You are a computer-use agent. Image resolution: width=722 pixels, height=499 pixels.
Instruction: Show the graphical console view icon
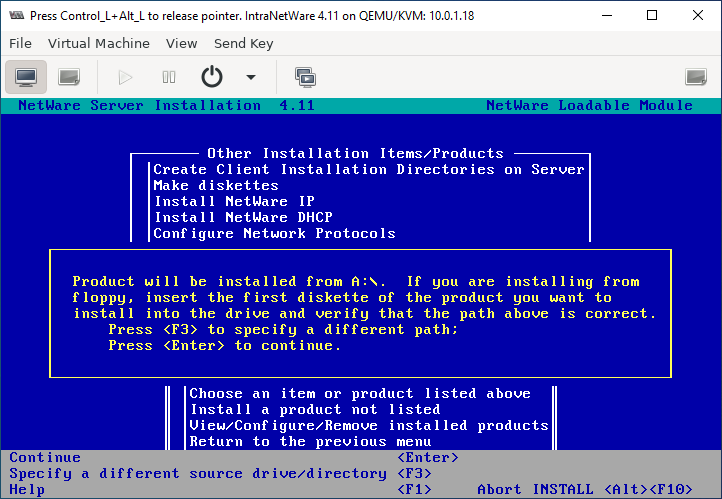click(x=26, y=77)
